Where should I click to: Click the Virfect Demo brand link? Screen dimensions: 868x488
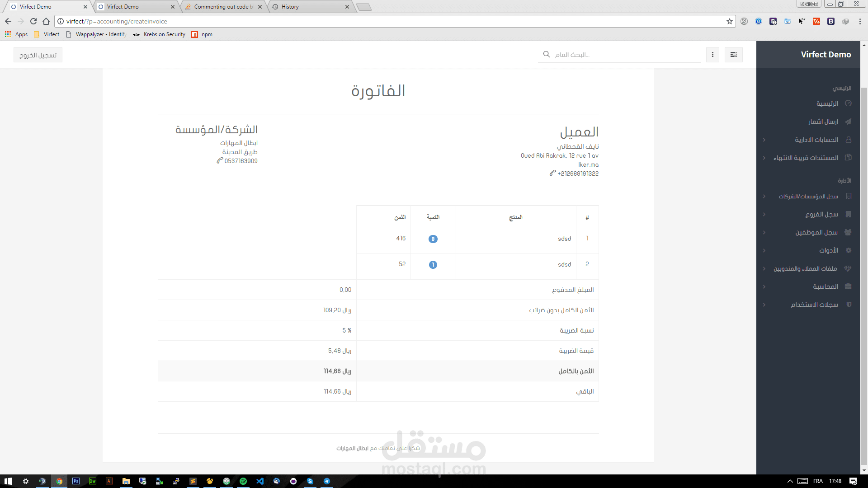[x=826, y=55]
